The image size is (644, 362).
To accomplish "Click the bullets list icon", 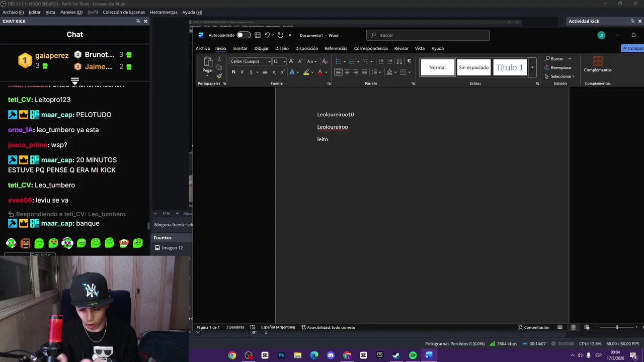I will click(338, 61).
